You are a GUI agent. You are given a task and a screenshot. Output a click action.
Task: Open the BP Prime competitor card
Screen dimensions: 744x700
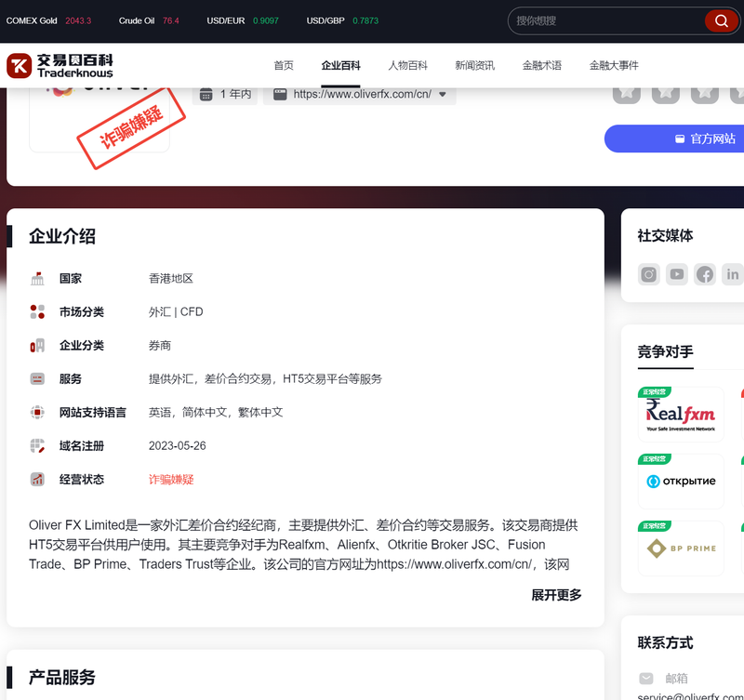[681, 548]
